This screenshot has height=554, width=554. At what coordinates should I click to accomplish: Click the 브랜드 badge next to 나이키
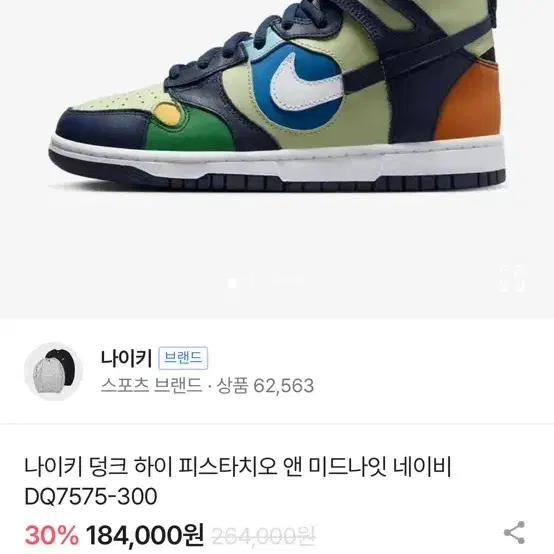(x=183, y=358)
